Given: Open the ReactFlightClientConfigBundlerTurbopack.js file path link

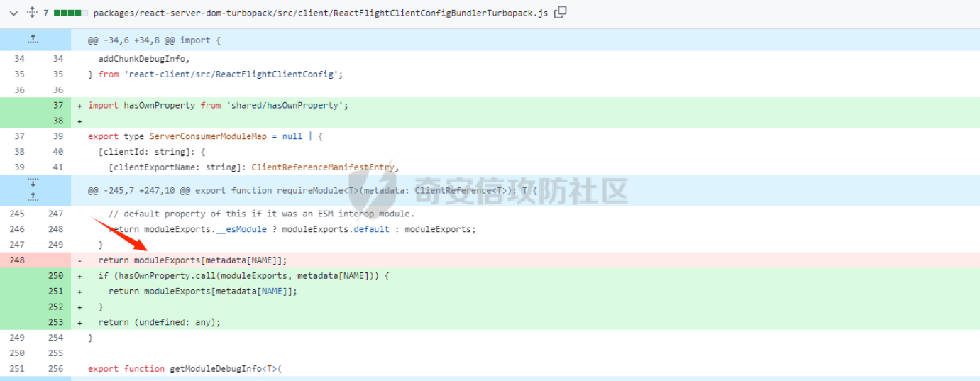Looking at the screenshot, I should tap(320, 13).
